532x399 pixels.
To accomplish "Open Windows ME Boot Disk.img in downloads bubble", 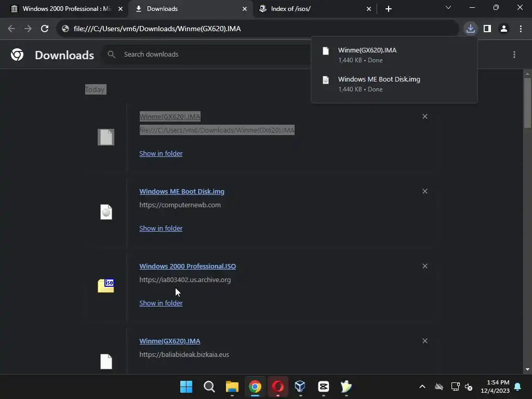I will click(394, 84).
